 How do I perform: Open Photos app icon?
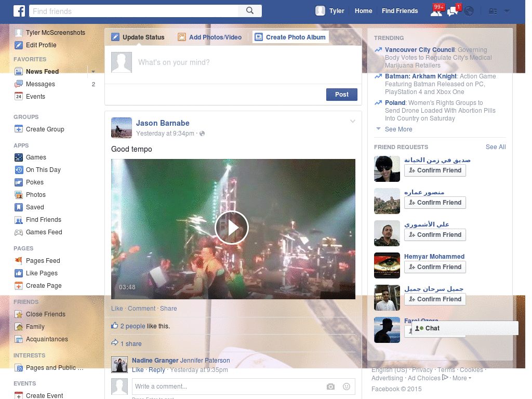pos(19,195)
